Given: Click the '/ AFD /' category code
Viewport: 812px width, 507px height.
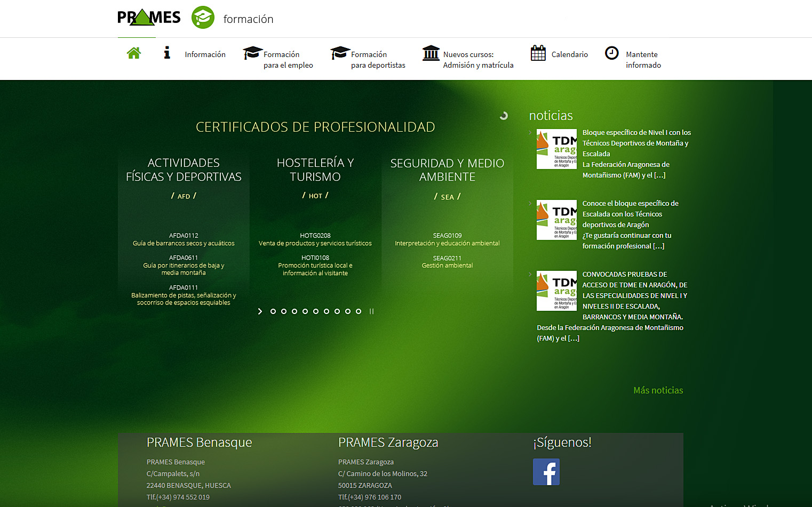Looking at the screenshot, I should [184, 196].
